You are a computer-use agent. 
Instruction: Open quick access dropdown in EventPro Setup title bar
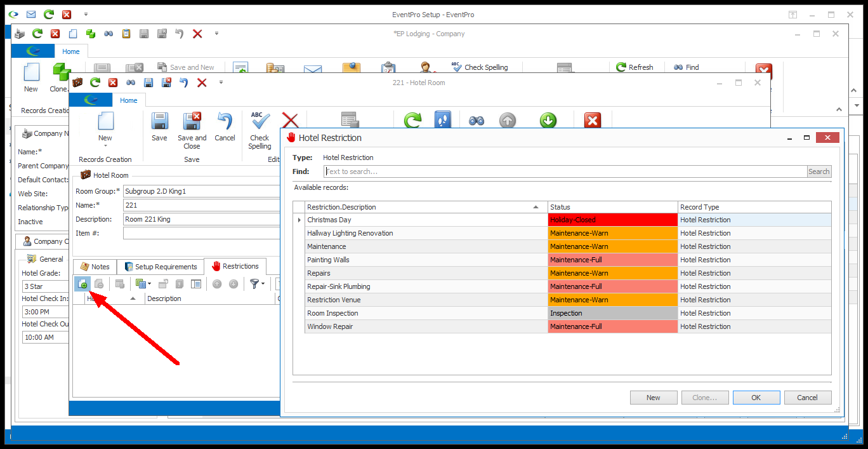[x=86, y=14]
